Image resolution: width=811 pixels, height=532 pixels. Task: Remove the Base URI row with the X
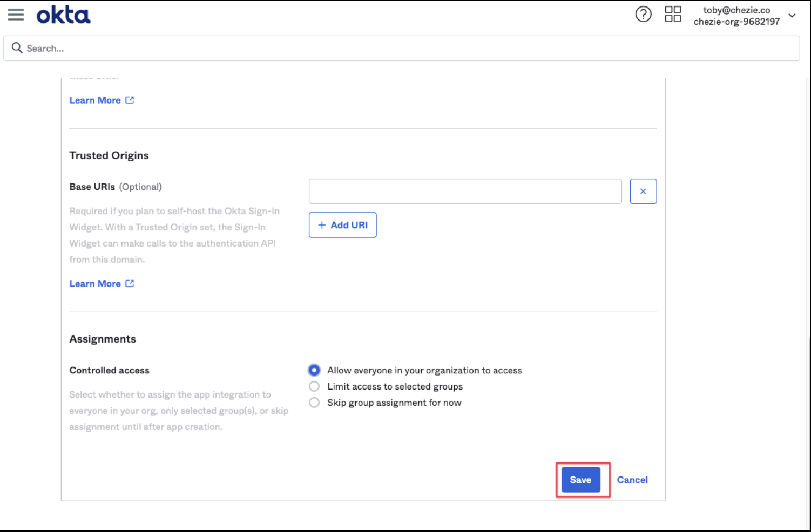[643, 192]
